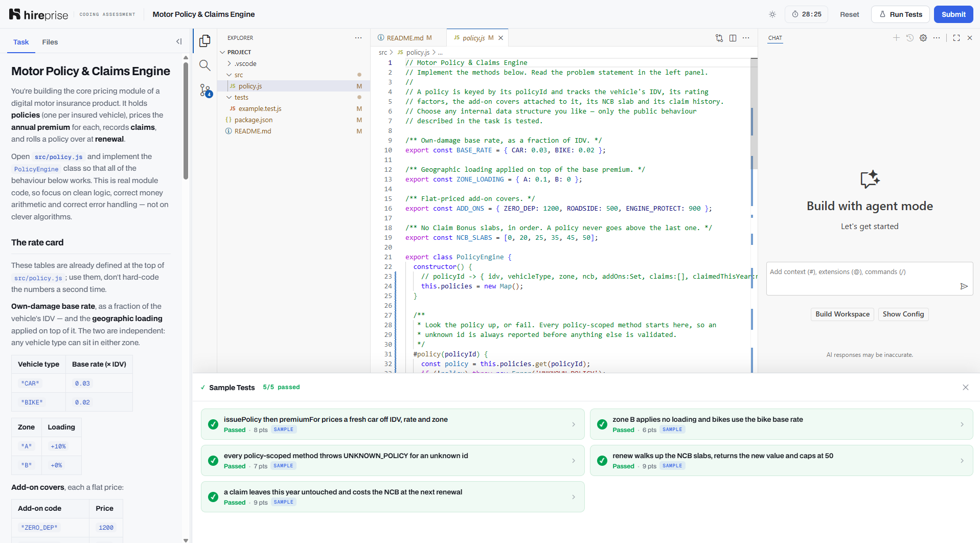Image resolution: width=980 pixels, height=543 pixels.
Task: Click Build Workspace button
Action: [x=842, y=314]
